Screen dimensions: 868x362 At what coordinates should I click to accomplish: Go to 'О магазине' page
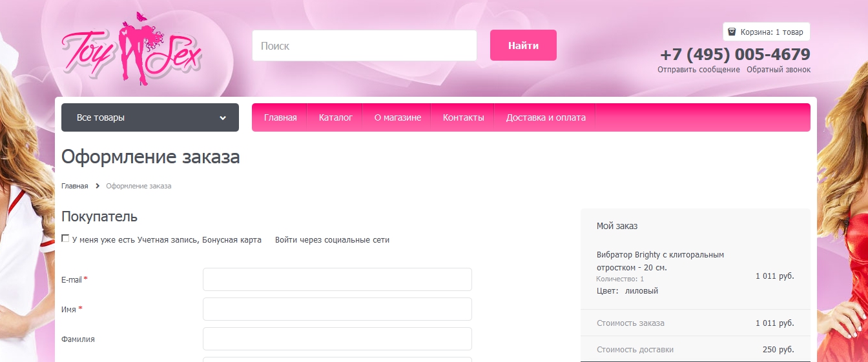[x=398, y=117]
